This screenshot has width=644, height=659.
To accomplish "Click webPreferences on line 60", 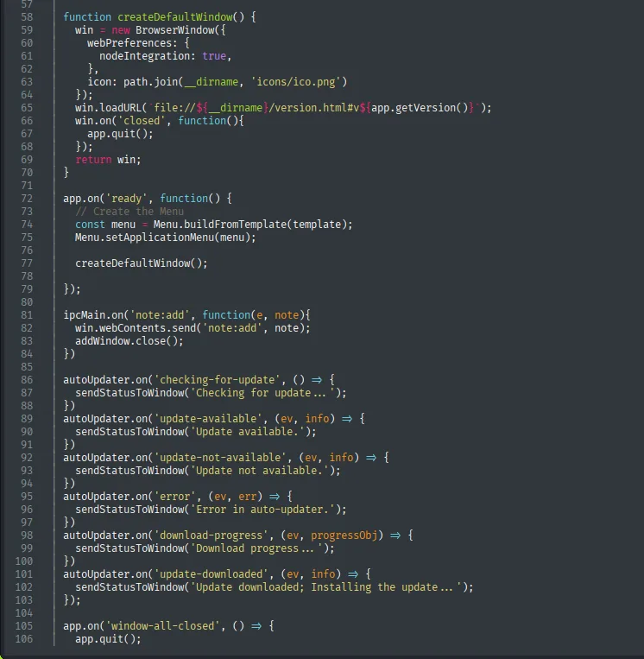I will pos(129,43).
